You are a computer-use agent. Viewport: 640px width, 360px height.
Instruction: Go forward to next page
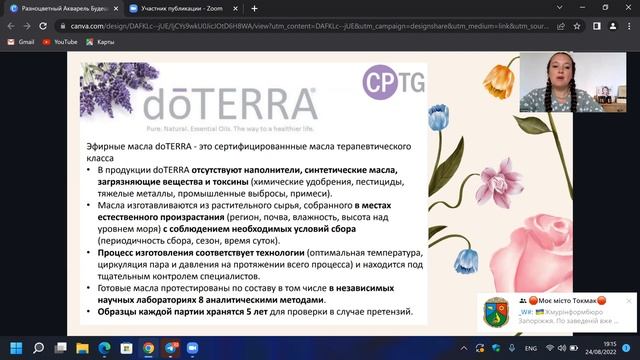pyautogui.click(x=27, y=26)
